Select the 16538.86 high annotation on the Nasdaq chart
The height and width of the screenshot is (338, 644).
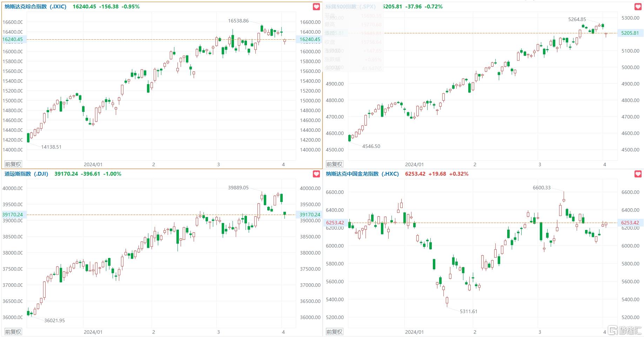point(238,21)
